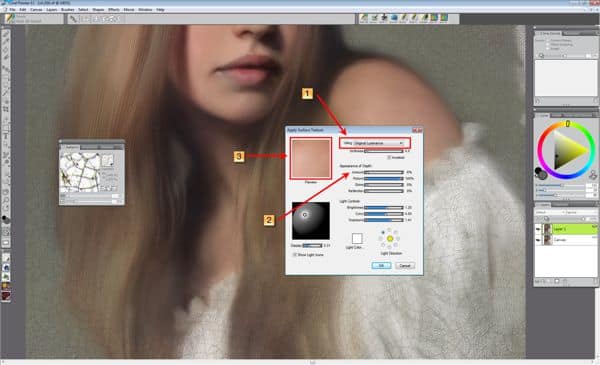Click the Brush tool at toolbox top
Screen dimensions: 600x365
(6, 34)
